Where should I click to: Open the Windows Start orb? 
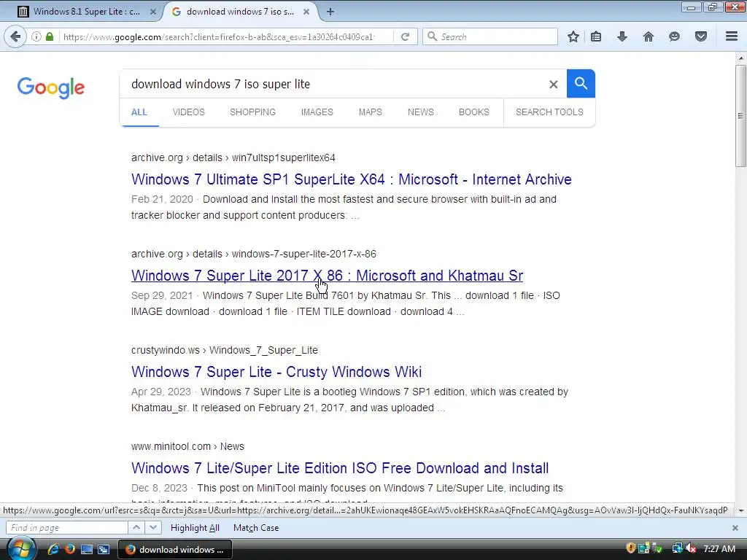(21, 549)
